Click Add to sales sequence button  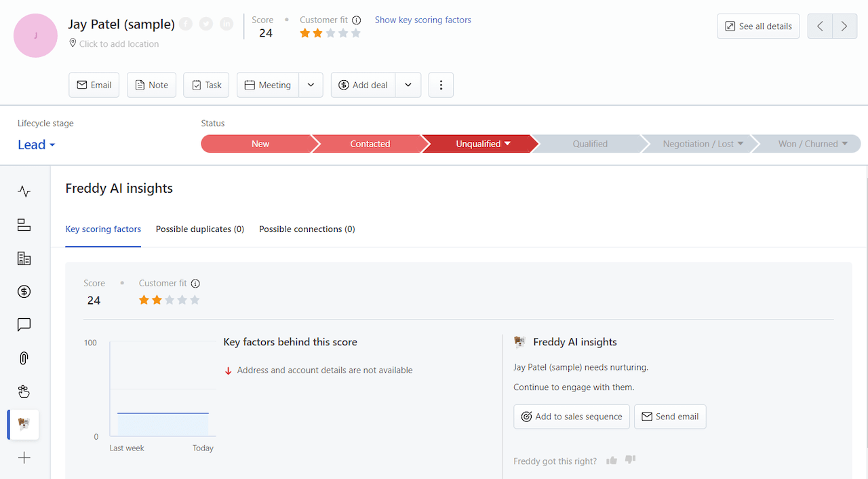(572, 417)
